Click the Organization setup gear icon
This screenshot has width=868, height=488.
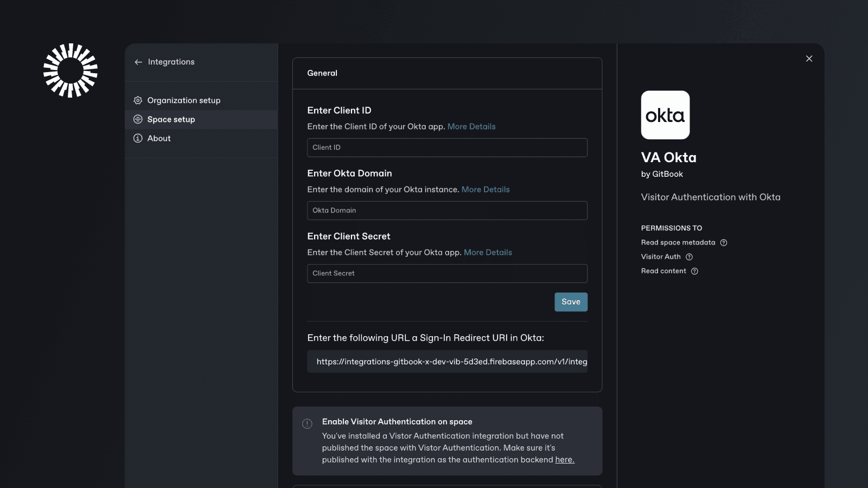click(138, 100)
